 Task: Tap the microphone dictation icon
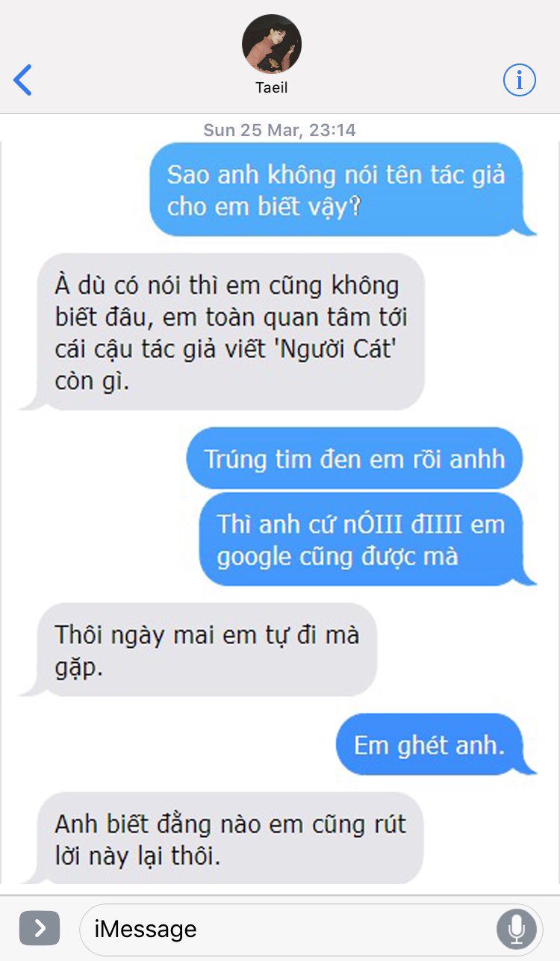tap(516, 929)
